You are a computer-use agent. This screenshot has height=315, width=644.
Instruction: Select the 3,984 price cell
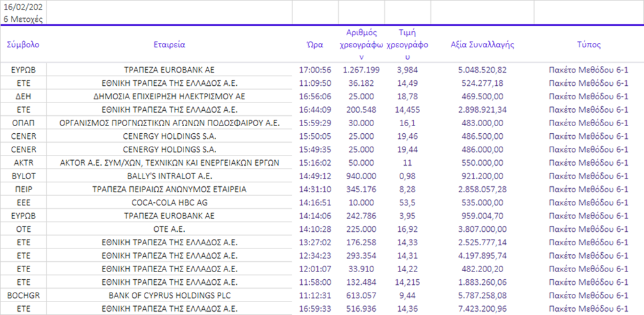(407, 70)
